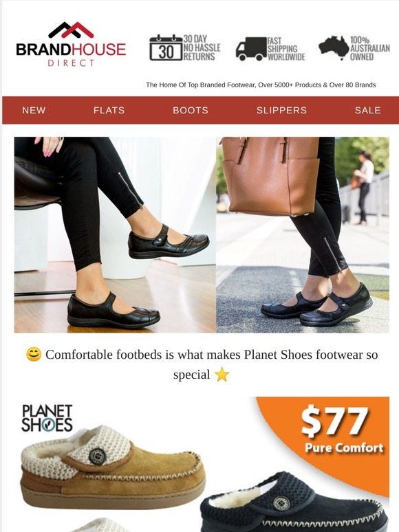Go to the BOOTS category
399x532 pixels.
tap(191, 110)
